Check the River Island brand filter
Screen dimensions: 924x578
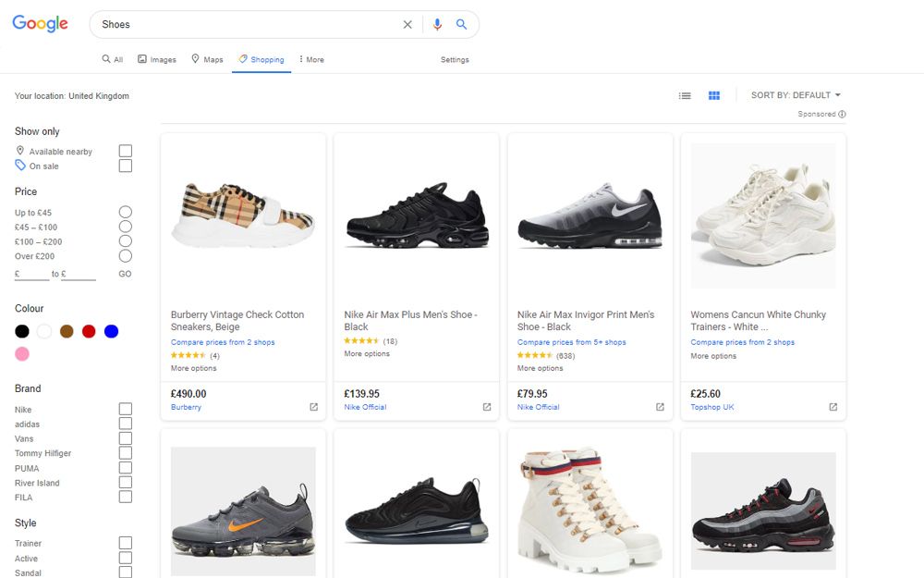(x=126, y=483)
